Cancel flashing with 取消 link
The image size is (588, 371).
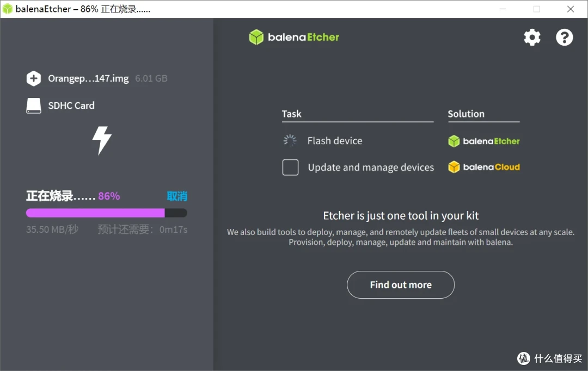click(x=177, y=196)
